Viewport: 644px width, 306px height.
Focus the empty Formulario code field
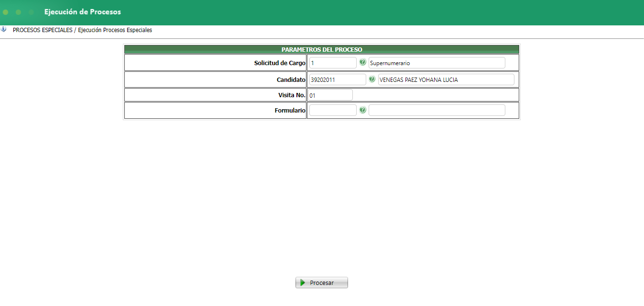(x=333, y=110)
